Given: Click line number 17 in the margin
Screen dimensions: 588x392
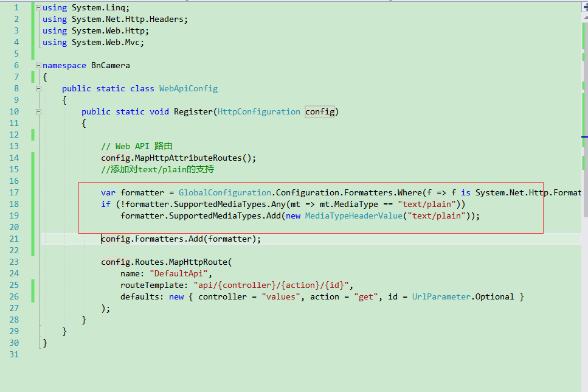Looking at the screenshot, I should [x=14, y=192].
